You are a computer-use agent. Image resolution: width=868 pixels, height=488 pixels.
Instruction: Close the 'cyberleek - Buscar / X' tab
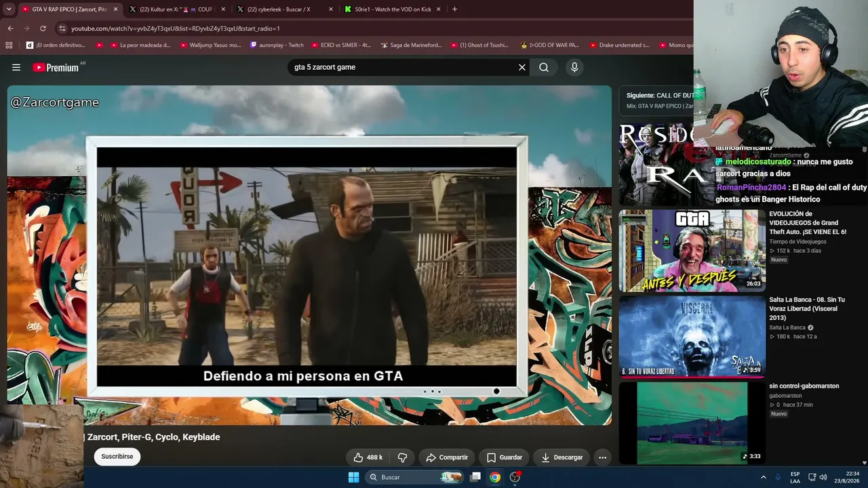[x=331, y=9]
